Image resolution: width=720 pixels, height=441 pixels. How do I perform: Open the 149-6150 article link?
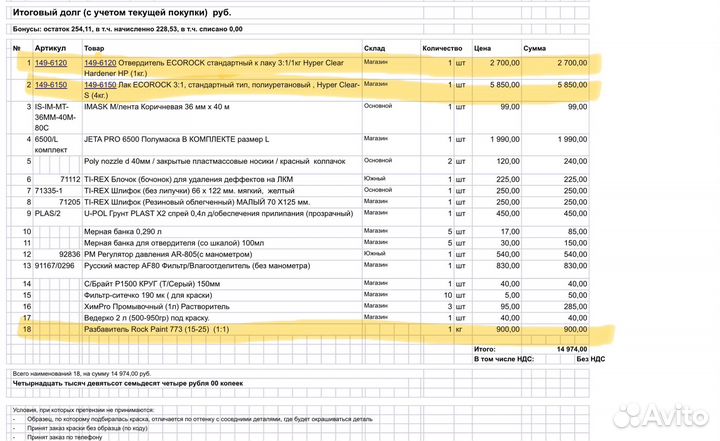[x=50, y=85]
